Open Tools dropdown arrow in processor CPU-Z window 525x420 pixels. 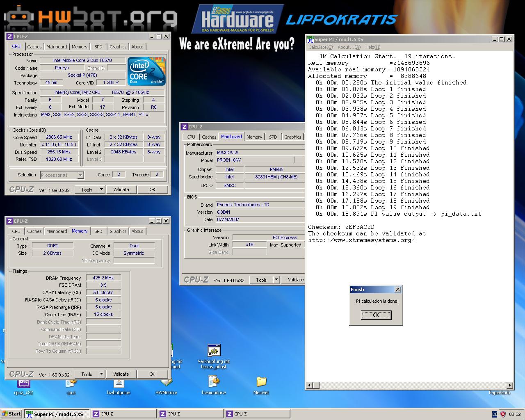(x=102, y=189)
